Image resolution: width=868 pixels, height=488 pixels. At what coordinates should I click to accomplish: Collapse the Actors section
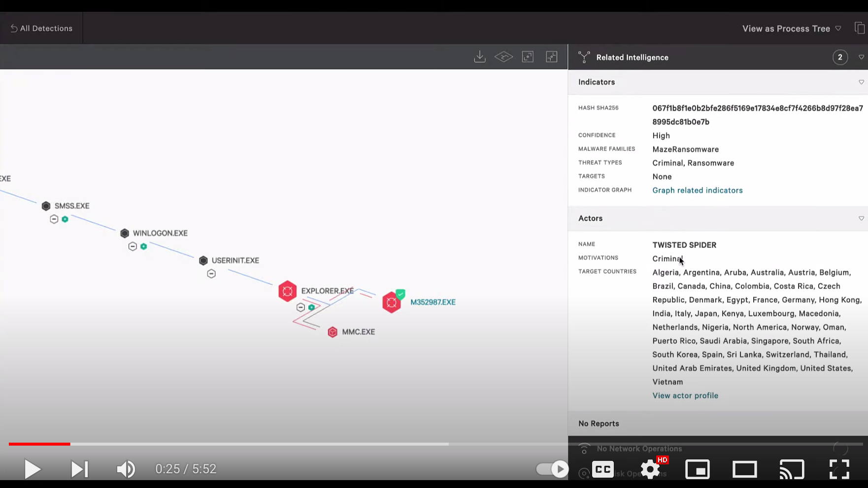tap(861, 218)
